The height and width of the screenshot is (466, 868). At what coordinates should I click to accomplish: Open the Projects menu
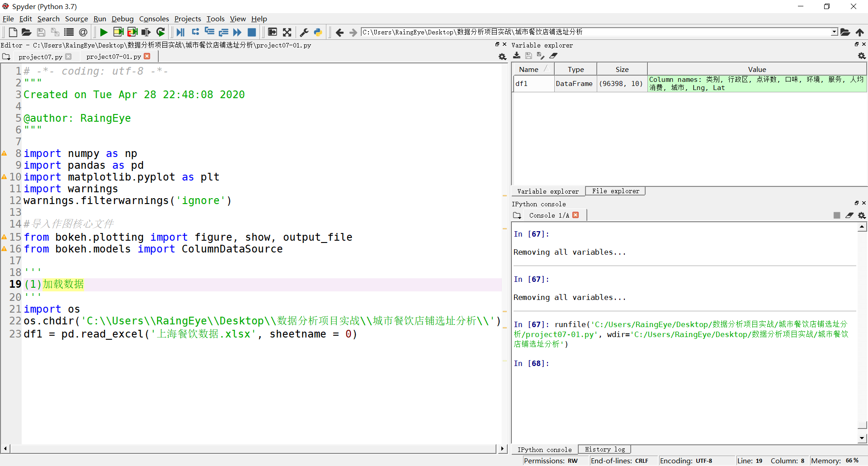(x=188, y=19)
